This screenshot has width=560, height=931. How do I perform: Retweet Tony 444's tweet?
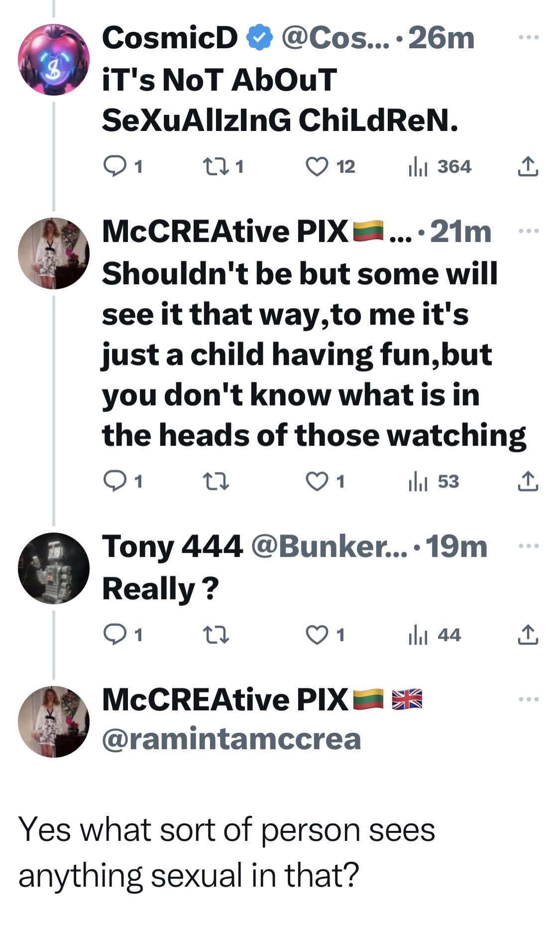click(216, 635)
